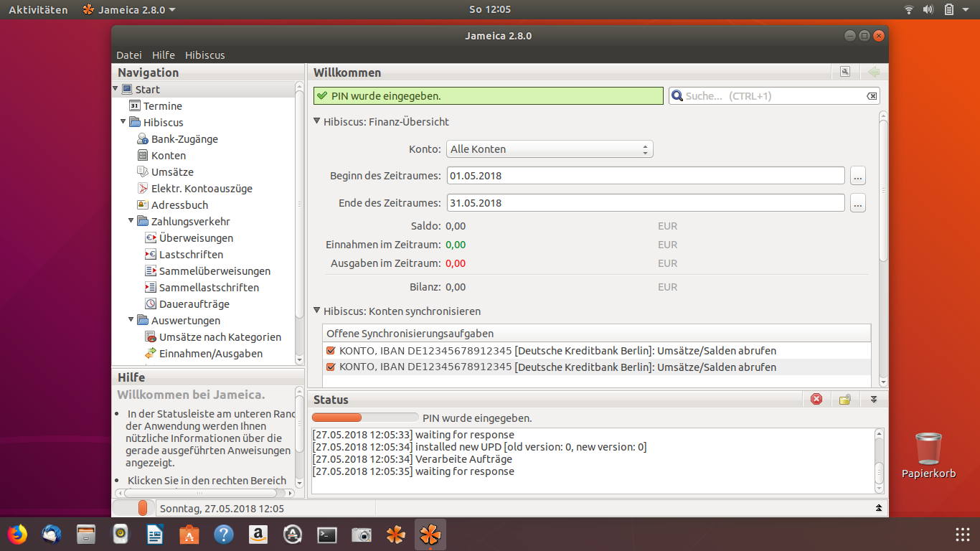
Task: Open LibreOffice Writer from the dock
Action: pyautogui.click(x=155, y=534)
